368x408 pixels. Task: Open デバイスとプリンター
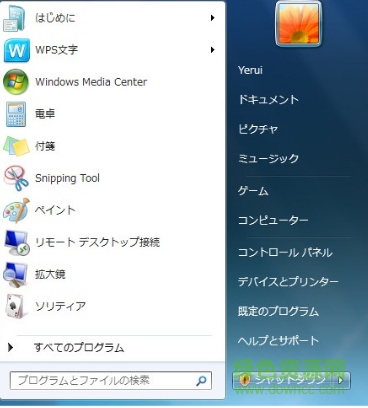coord(288,282)
